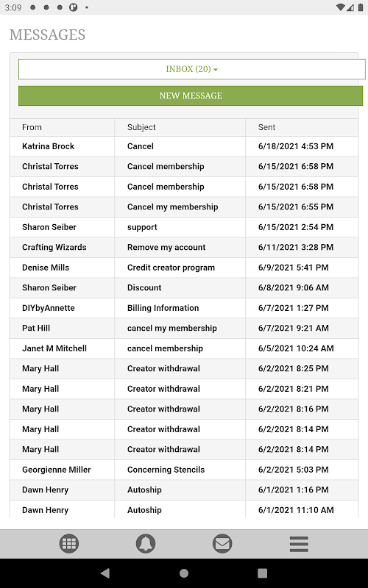The image size is (368, 588).
Task: Tap the Android back navigation button
Action: point(105,573)
